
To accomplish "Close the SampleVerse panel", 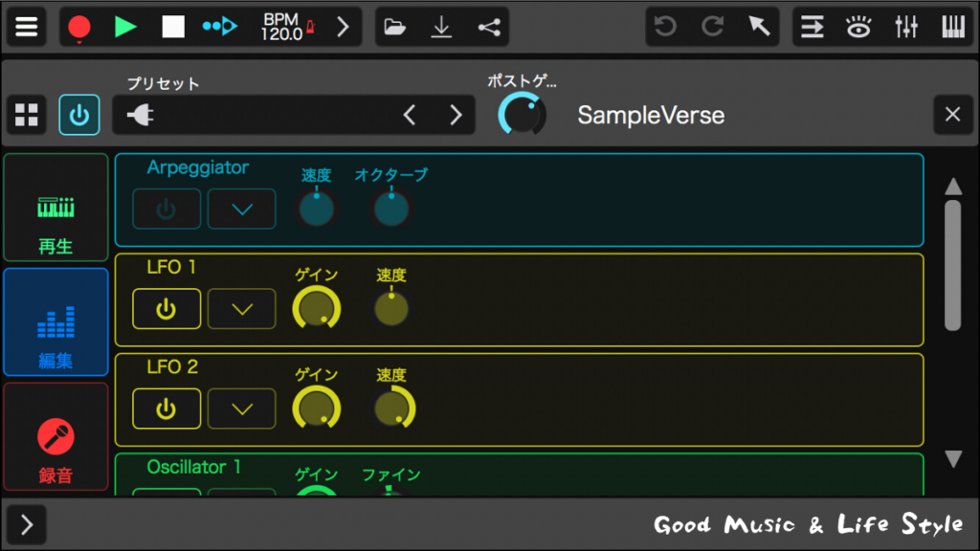I will pos(952,115).
